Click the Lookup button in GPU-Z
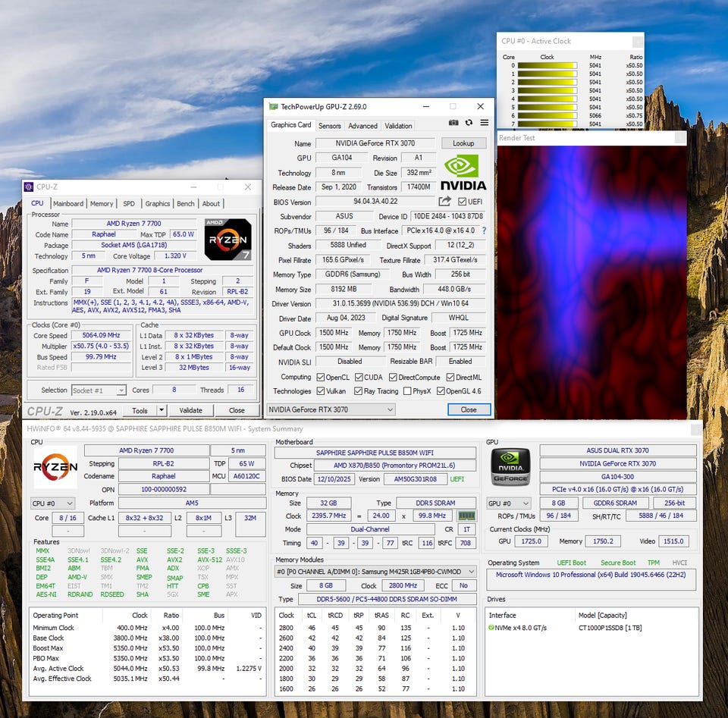 tap(463, 143)
